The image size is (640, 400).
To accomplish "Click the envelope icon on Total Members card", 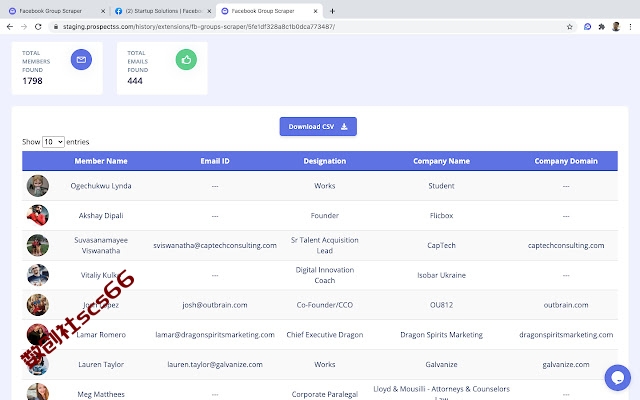I will [x=81, y=60].
